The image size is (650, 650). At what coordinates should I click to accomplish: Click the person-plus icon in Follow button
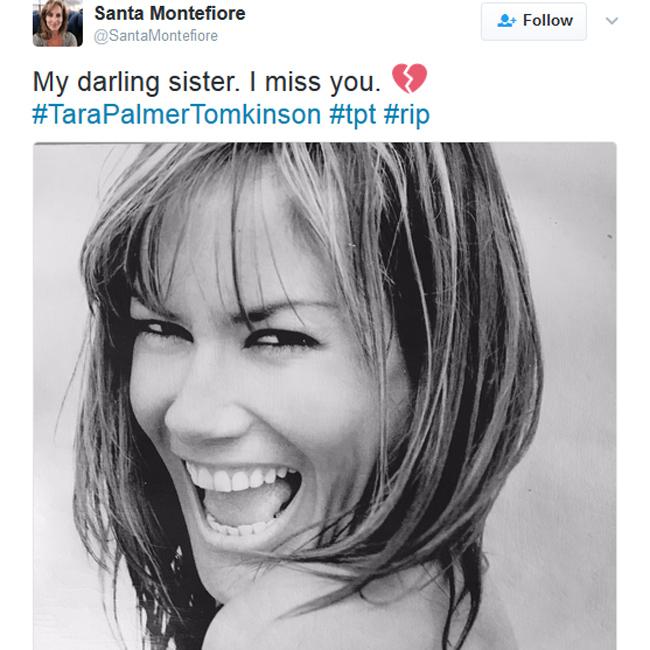click(x=505, y=21)
